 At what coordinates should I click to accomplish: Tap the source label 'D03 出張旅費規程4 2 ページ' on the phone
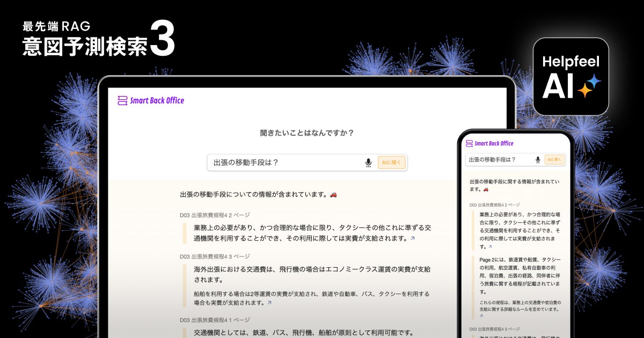pos(495,205)
